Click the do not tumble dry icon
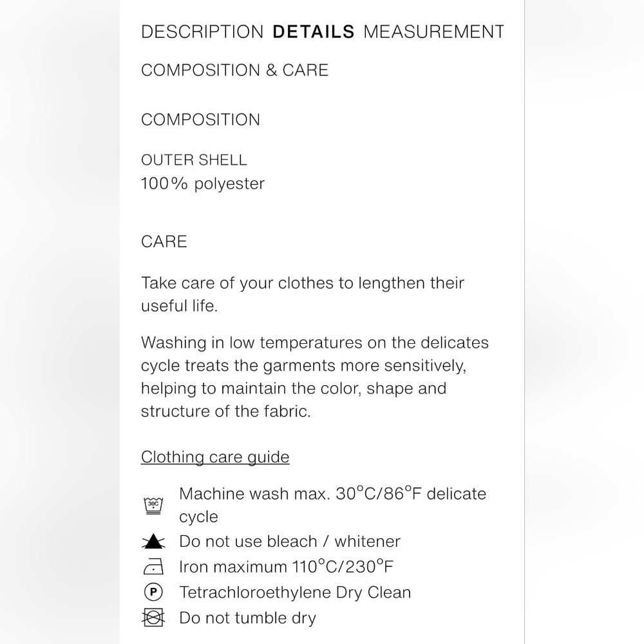Screen dimensions: 644x644 153,618
